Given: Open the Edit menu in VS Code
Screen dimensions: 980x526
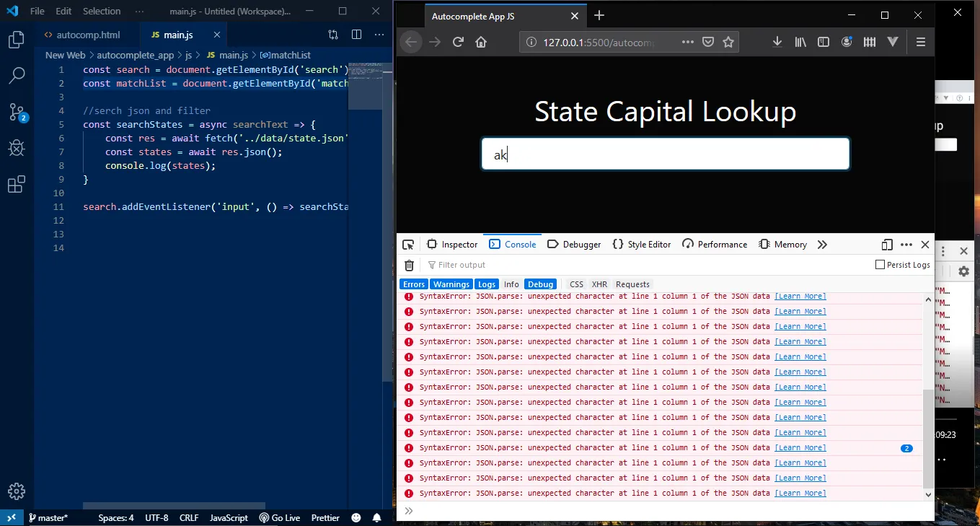Looking at the screenshot, I should (x=63, y=12).
